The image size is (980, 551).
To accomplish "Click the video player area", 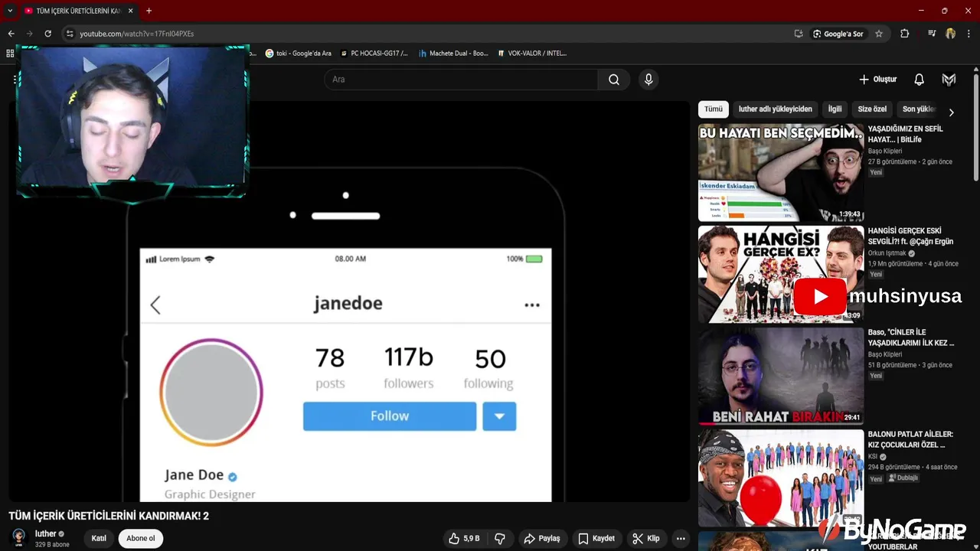I will (349, 302).
